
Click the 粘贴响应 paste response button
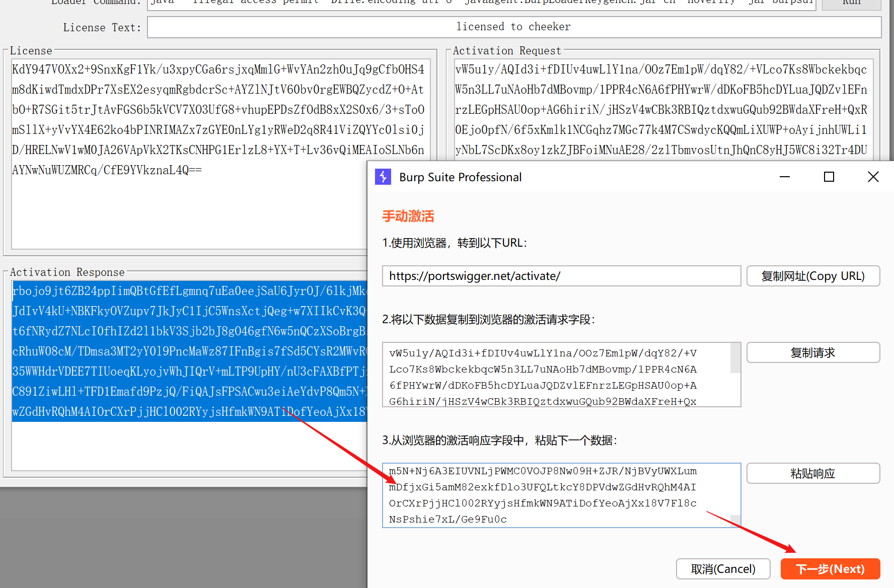[x=813, y=473]
